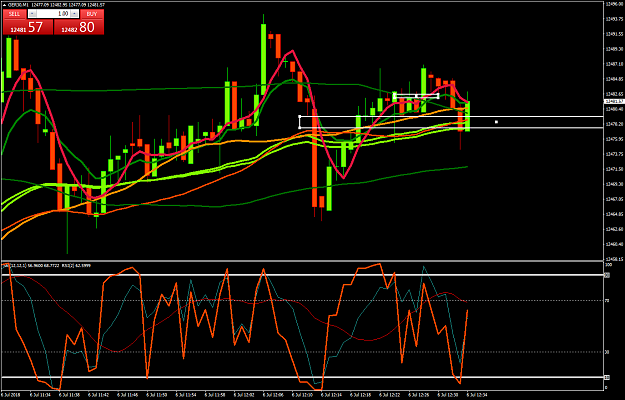The width and height of the screenshot is (625, 400).
Task: Click the red SELL button
Action: 14,14
